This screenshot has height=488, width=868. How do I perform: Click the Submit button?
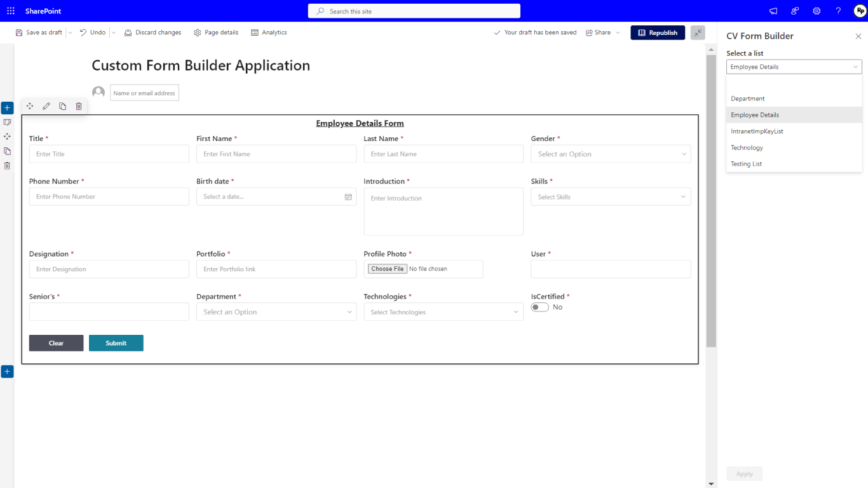click(x=116, y=343)
